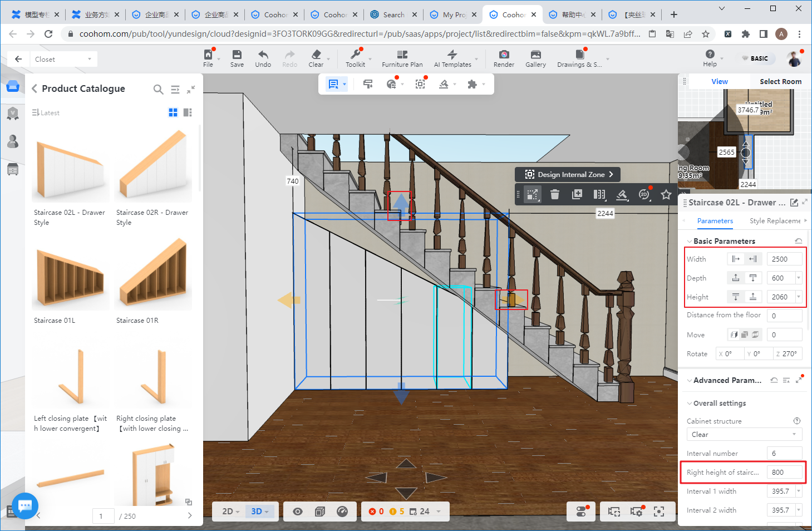The height and width of the screenshot is (531, 812).
Task: Toggle the eye visibility icon in bottom bar
Action: point(298,512)
